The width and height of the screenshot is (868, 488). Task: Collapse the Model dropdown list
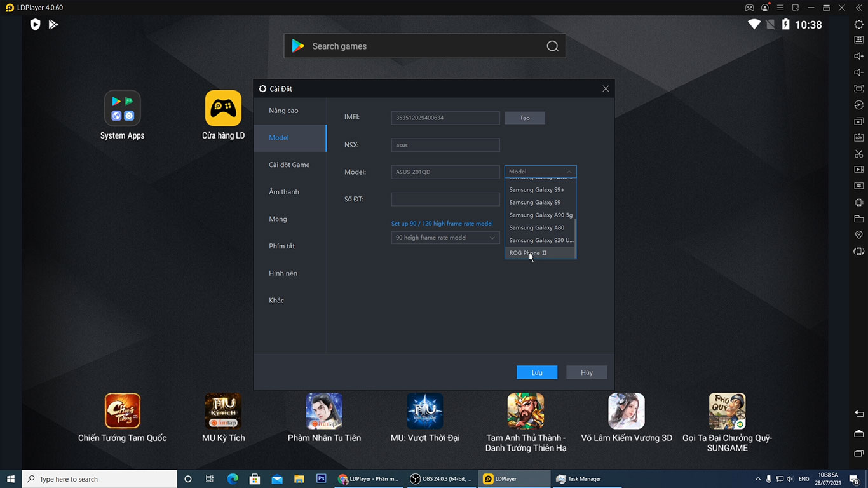(x=540, y=172)
